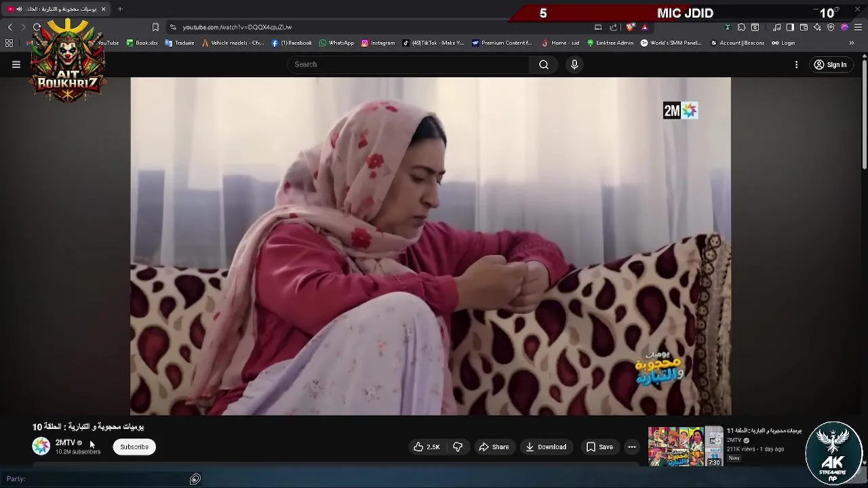Click the Brave Shields lion icon
Screen dimensions: 868x488
click(630, 27)
